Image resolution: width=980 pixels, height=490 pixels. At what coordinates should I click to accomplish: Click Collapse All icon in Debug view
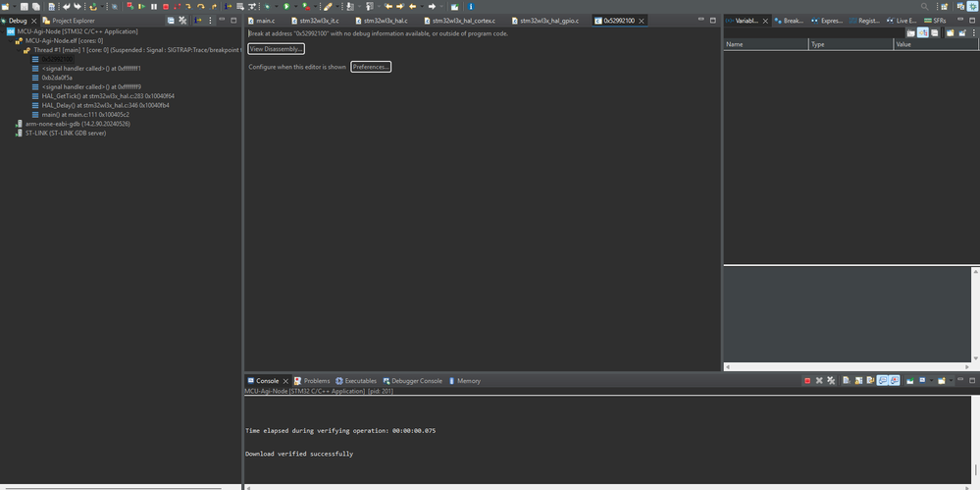[x=171, y=21]
